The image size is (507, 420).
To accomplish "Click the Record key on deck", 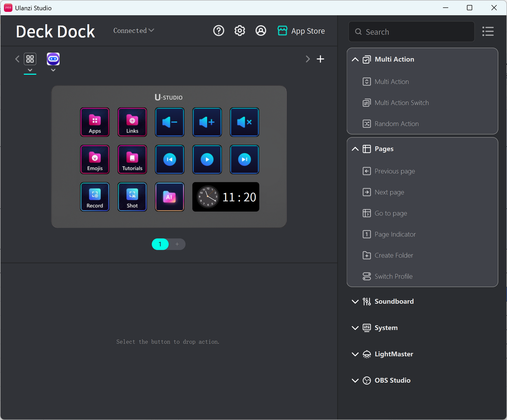I will pyautogui.click(x=95, y=197).
